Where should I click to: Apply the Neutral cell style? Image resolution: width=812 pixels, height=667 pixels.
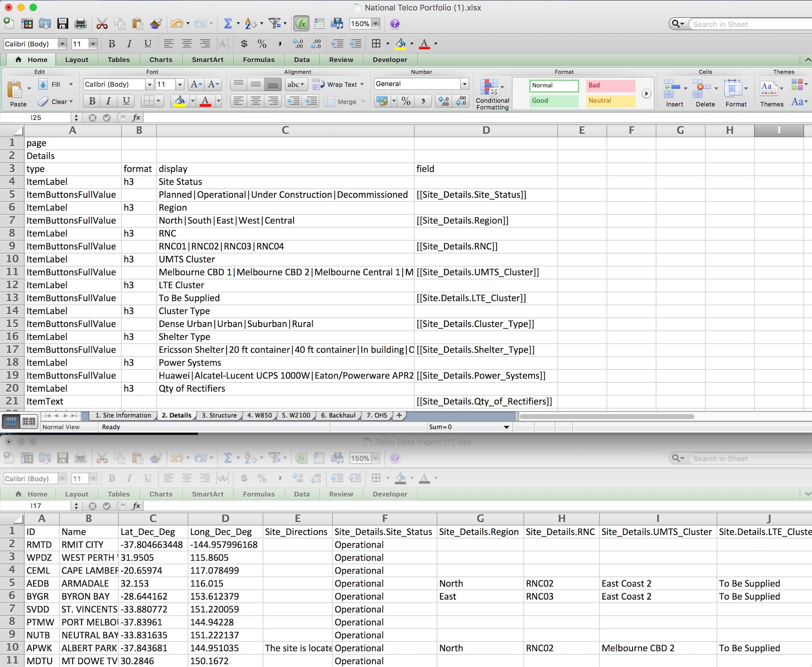[x=611, y=101]
